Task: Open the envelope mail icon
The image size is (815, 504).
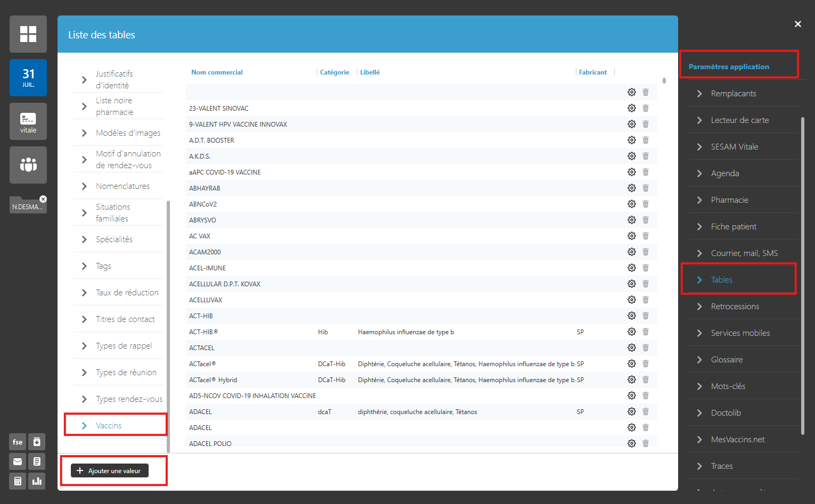Action: 18,461
